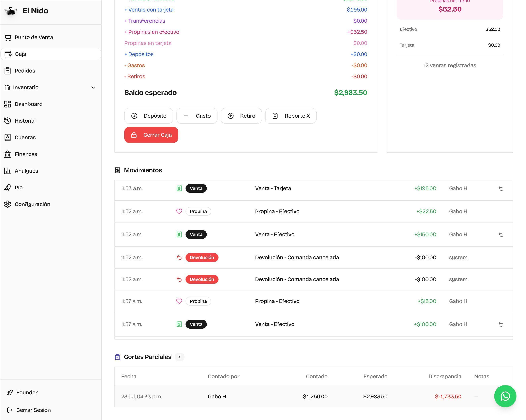Viewport: 526px width, 420px height.
Task: Click the Retiro button
Action: 241,116
